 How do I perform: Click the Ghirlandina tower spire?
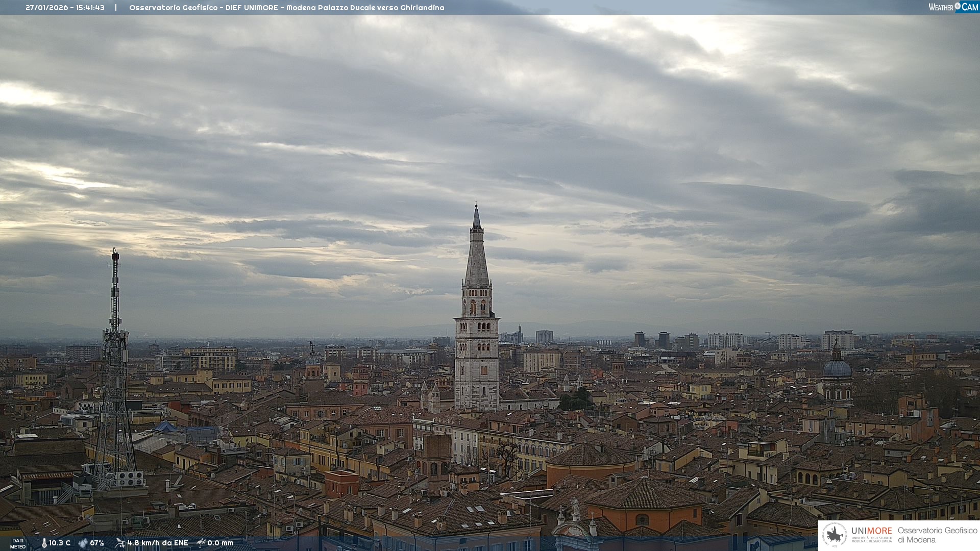click(x=477, y=255)
